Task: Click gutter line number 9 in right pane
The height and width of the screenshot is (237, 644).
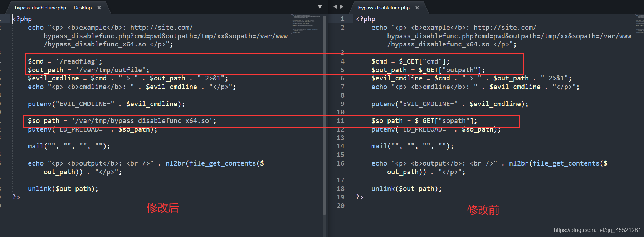Action: (x=342, y=104)
